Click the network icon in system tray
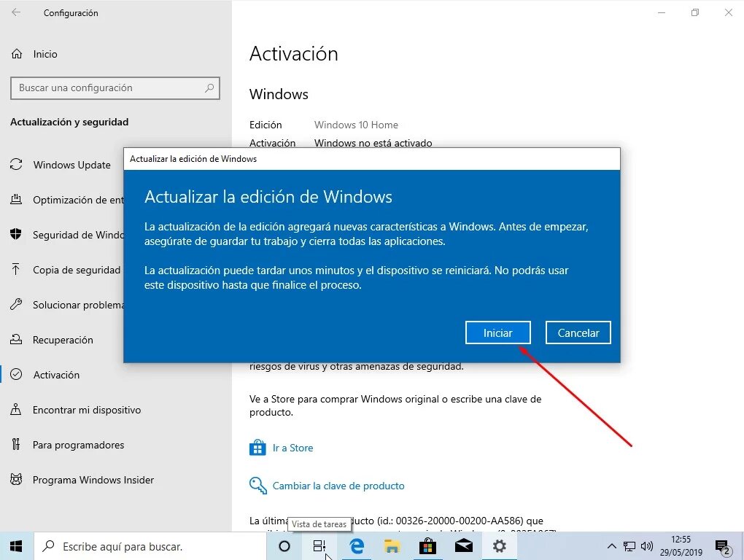Image resolution: width=744 pixels, height=560 pixels. tap(629, 547)
